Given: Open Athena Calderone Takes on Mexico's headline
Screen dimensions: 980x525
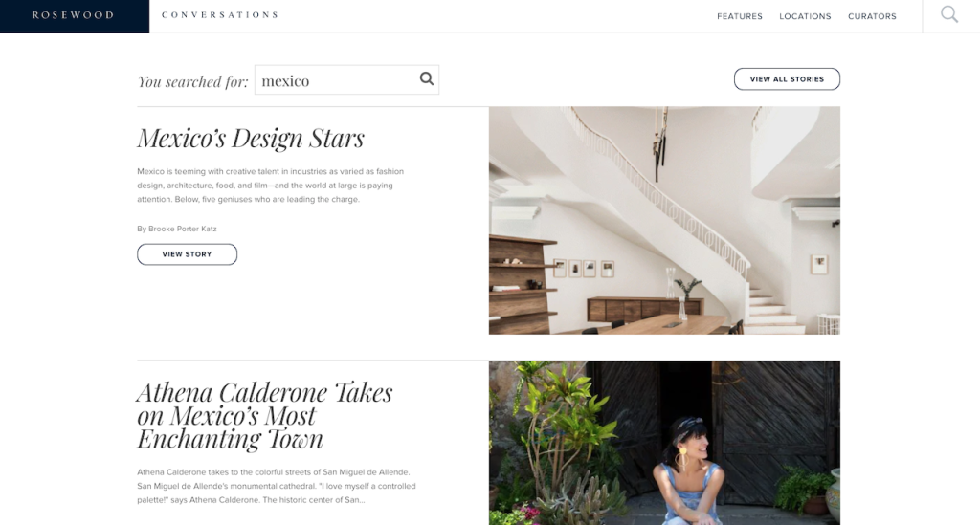Looking at the screenshot, I should tap(264, 415).
